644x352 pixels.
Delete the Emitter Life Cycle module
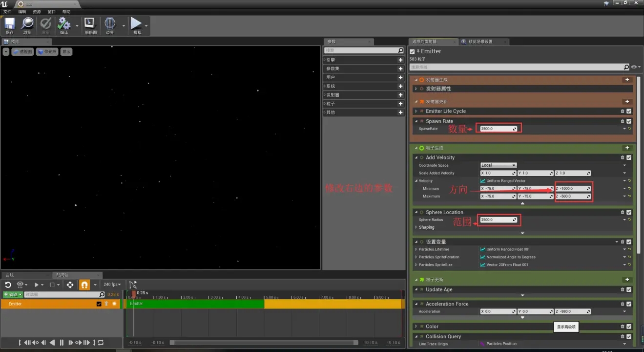coord(623,111)
